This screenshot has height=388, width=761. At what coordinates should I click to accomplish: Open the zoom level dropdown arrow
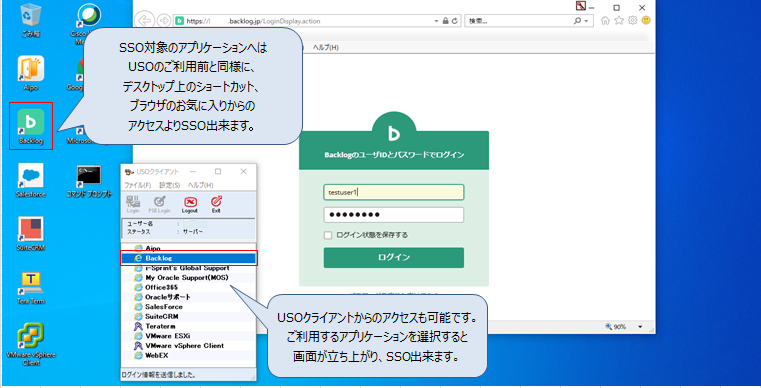pos(640,327)
